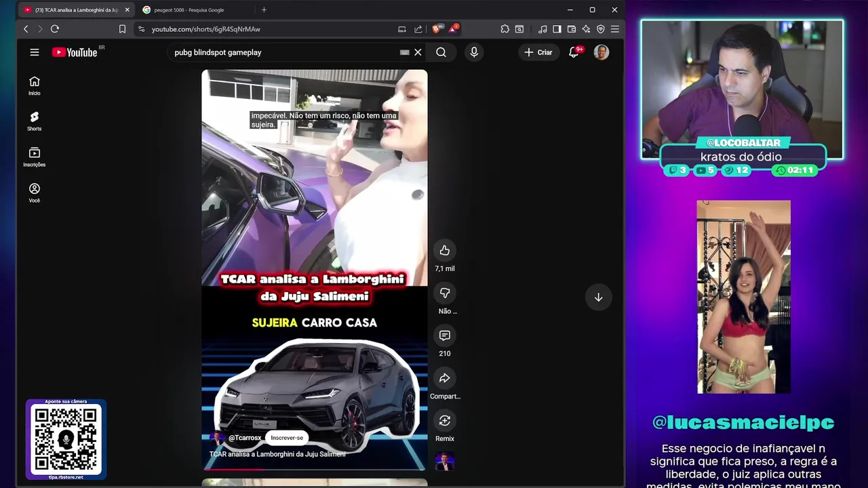Click the Brave Shields lion icon

pyautogui.click(x=437, y=28)
